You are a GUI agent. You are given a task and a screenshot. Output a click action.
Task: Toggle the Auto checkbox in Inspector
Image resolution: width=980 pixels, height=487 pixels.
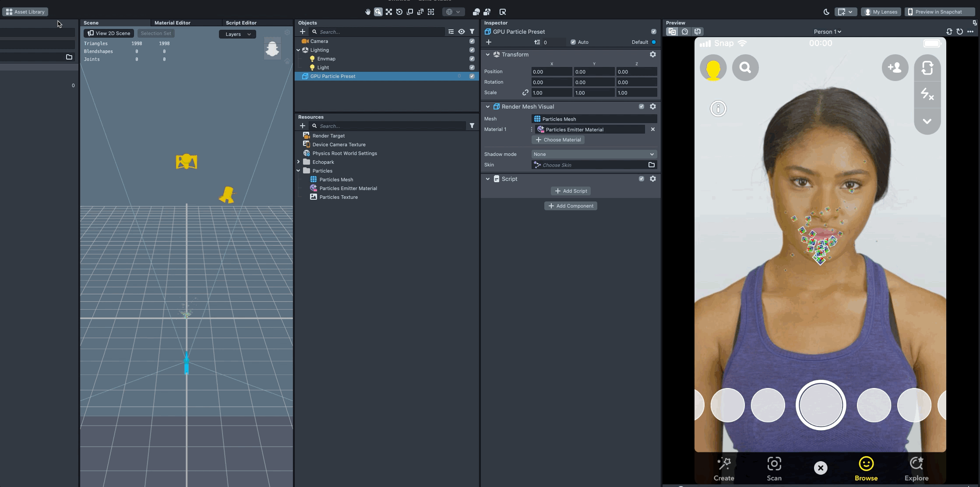pos(573,42)
